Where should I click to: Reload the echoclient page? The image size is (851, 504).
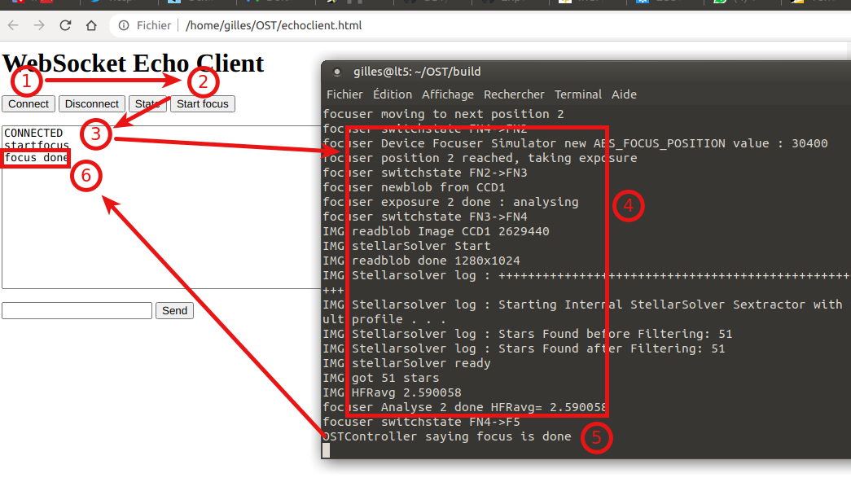pos(65,25)
